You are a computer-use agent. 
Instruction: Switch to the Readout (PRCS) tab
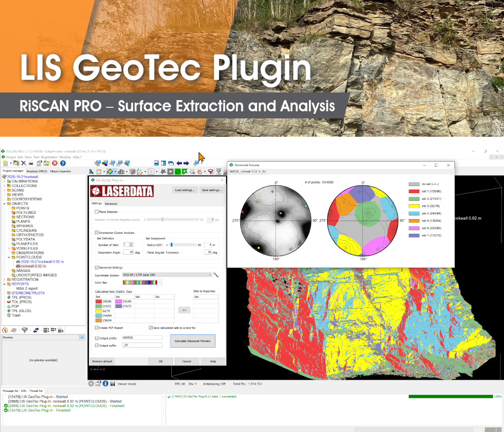pos(37,171)
